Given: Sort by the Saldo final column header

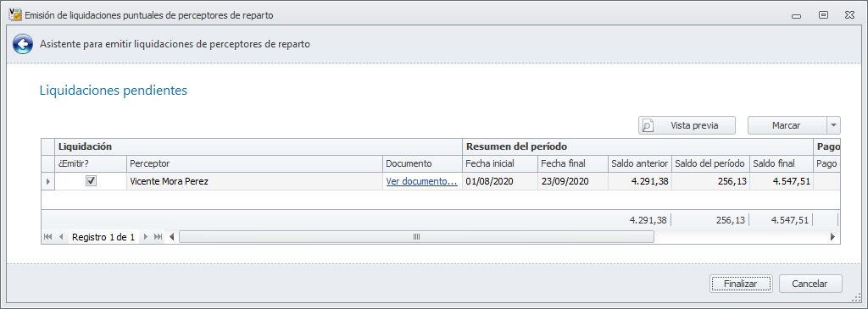Looking at the screenshot, I should [x=781, y=163].
